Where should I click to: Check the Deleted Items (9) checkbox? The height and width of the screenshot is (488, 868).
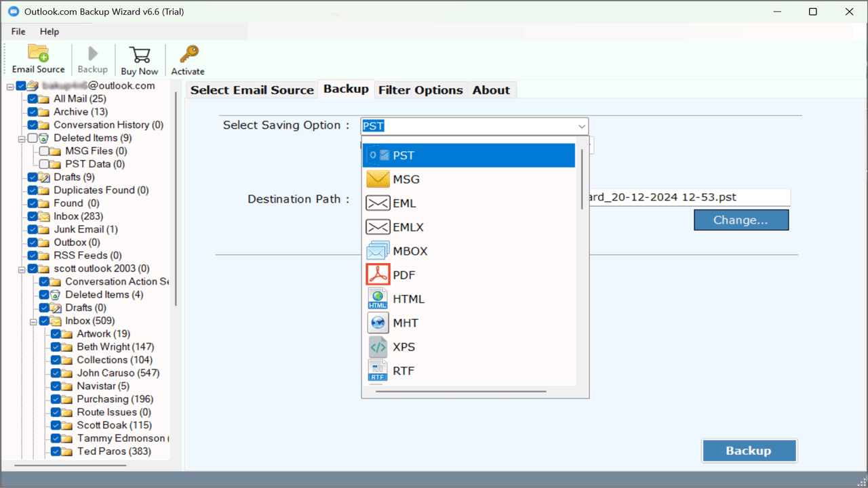coord(33,138)
